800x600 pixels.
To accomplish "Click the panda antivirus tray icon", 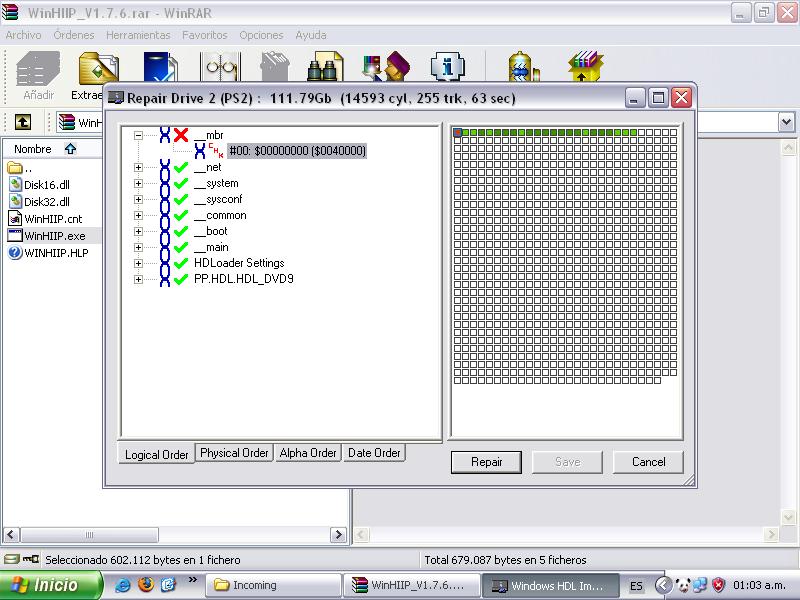I will 682,585.
